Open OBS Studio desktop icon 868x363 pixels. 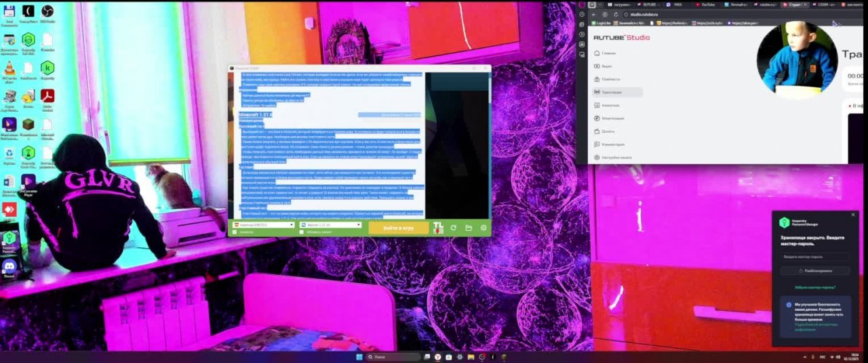(x=47, y=12)
